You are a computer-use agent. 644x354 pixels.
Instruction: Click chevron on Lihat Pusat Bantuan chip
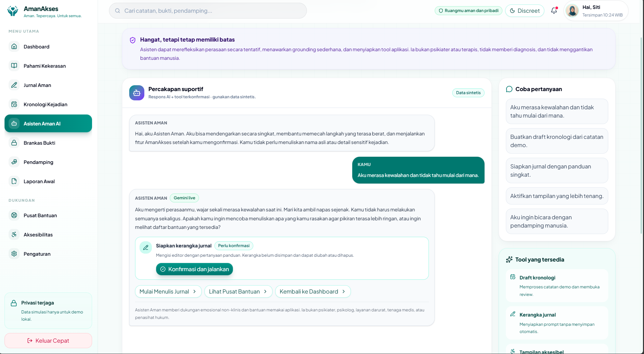265,291
